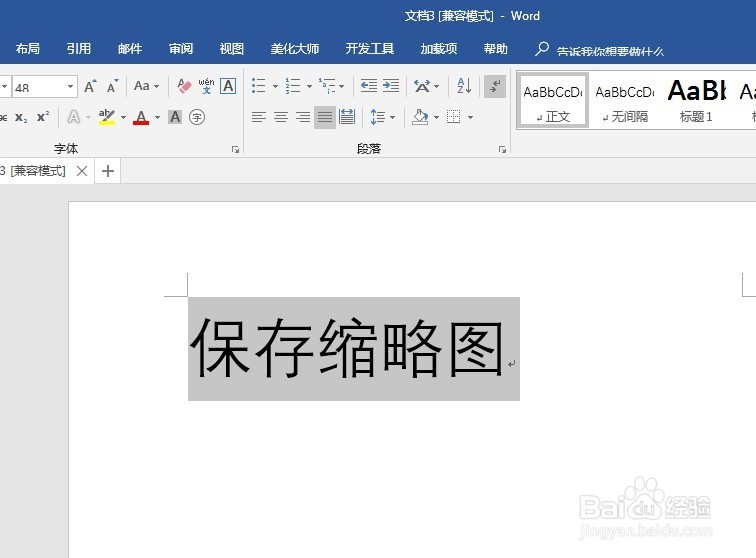Screen dimensions: 756x558
Task: Switch to the 邮件 (Mailings) tab
Action: (x=130, y=49)
